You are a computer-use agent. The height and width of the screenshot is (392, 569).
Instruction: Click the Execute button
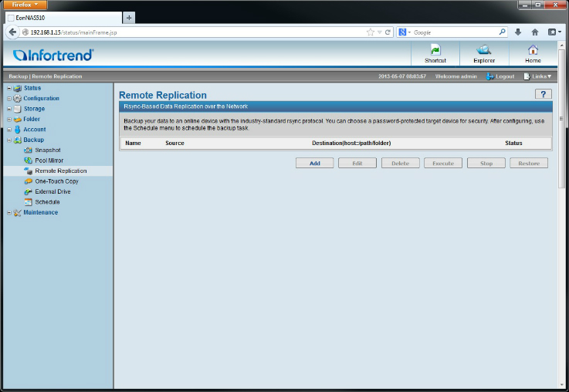click(x=443, y=163)
